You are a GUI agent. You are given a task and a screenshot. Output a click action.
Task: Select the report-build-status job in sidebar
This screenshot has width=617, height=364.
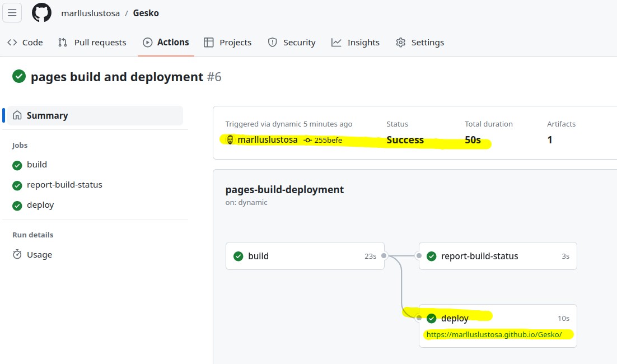(64, 185)
